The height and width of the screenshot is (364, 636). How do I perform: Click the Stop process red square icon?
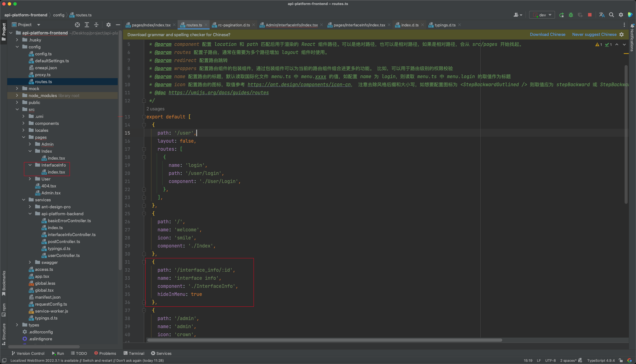coord(590,15)
